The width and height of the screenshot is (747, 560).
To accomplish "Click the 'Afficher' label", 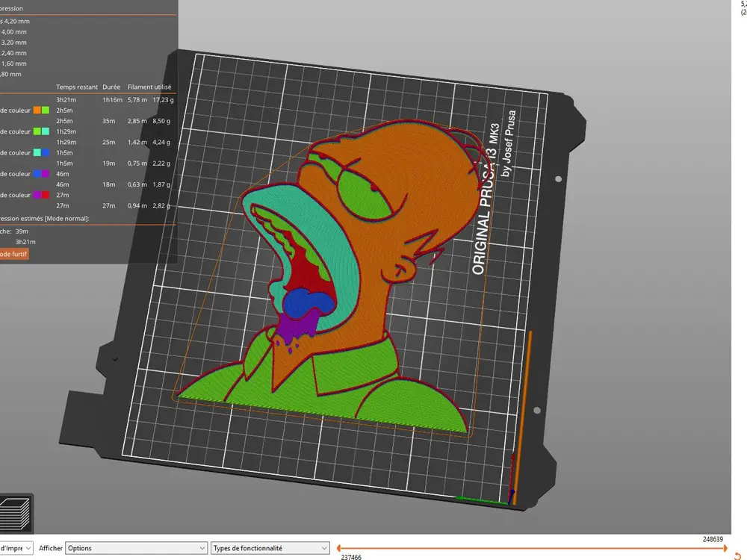I will pyautogui.click(x=51, y=548).
